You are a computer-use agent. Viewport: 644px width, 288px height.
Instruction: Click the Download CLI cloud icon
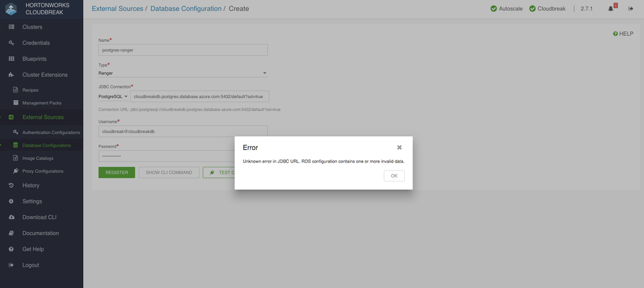click(x=12, y=217)
